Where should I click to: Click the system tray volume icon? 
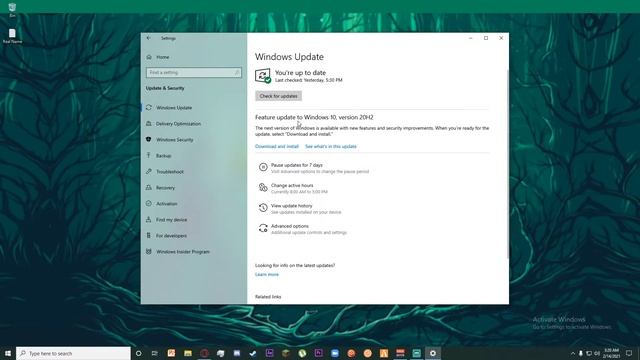(597, 353)
